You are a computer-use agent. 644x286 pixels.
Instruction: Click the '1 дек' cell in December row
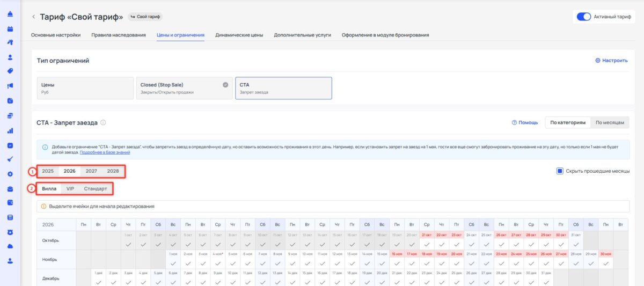[x=98, y=277]
